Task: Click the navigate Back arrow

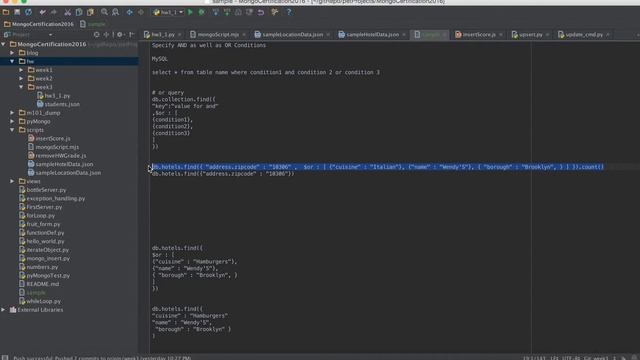Action: (129, 12)
